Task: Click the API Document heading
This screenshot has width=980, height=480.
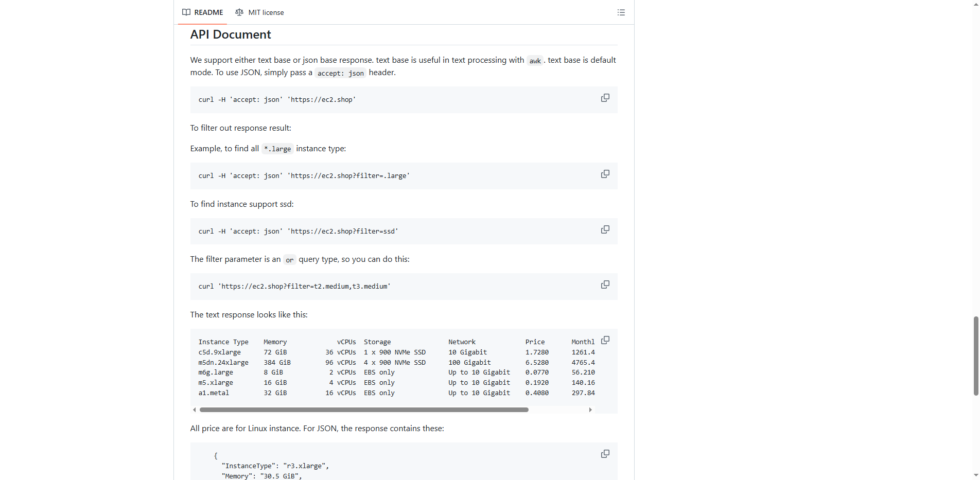Action: pos(230,34)
